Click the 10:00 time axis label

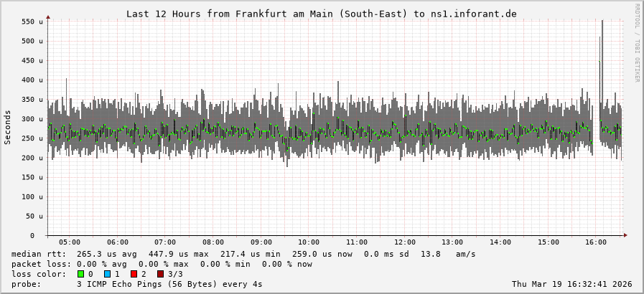click(x=309, y=242)
